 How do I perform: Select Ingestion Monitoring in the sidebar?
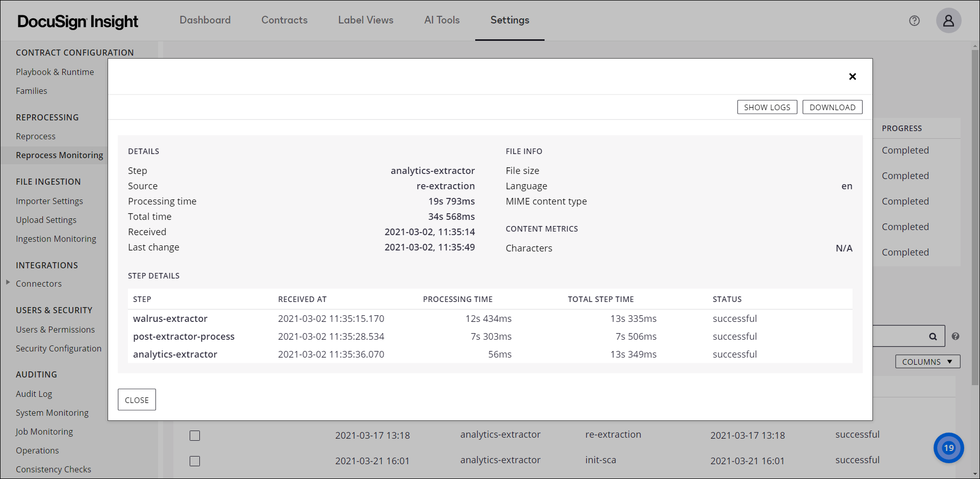56,238
